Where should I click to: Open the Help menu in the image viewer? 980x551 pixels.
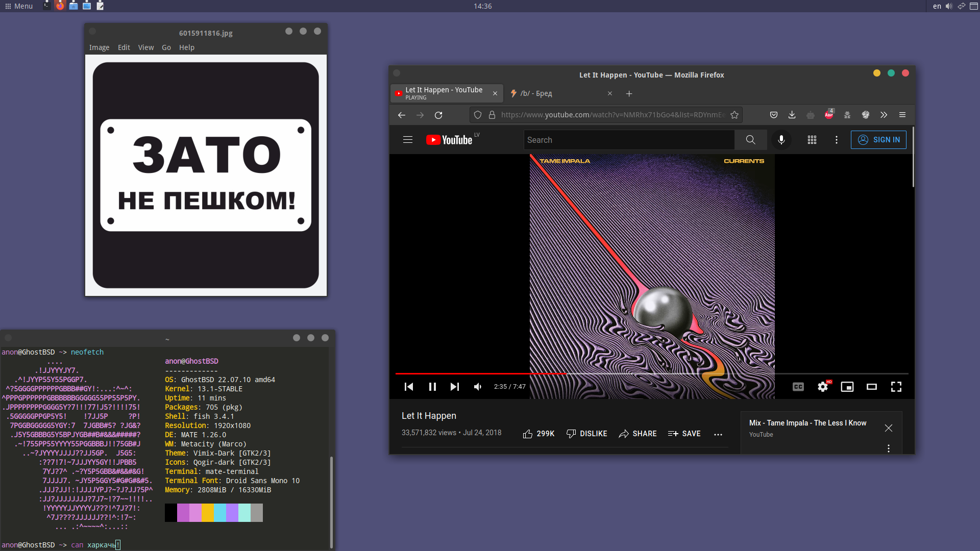pyautogui.click(x=187, y=47)
